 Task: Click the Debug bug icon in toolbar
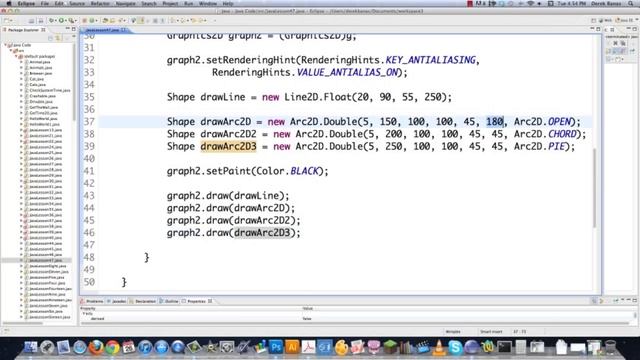point(52,20)
